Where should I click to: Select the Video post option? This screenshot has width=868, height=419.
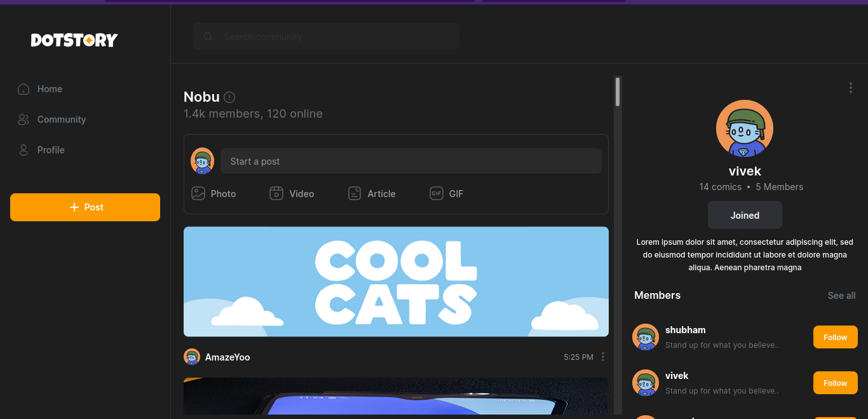click(292, 194)
